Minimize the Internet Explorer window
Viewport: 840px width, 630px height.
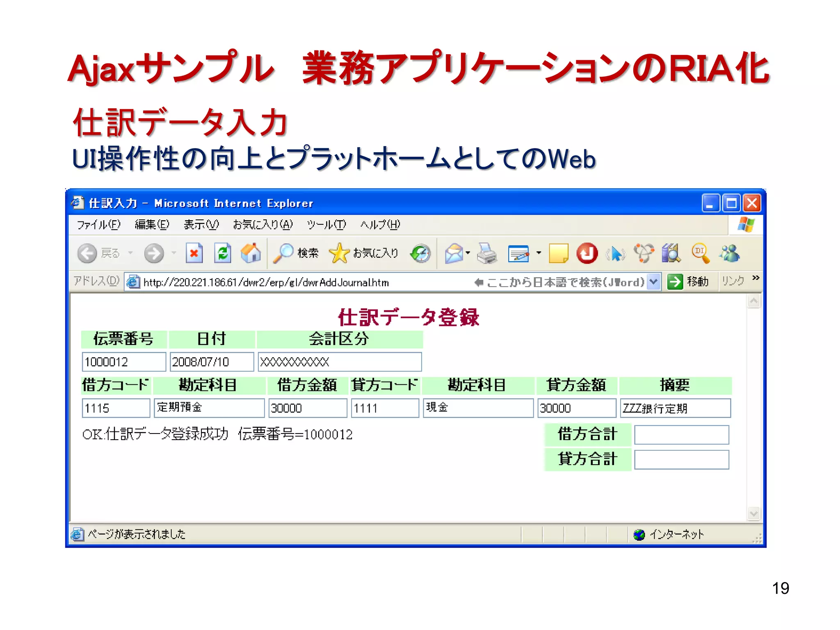pos(710,203)
